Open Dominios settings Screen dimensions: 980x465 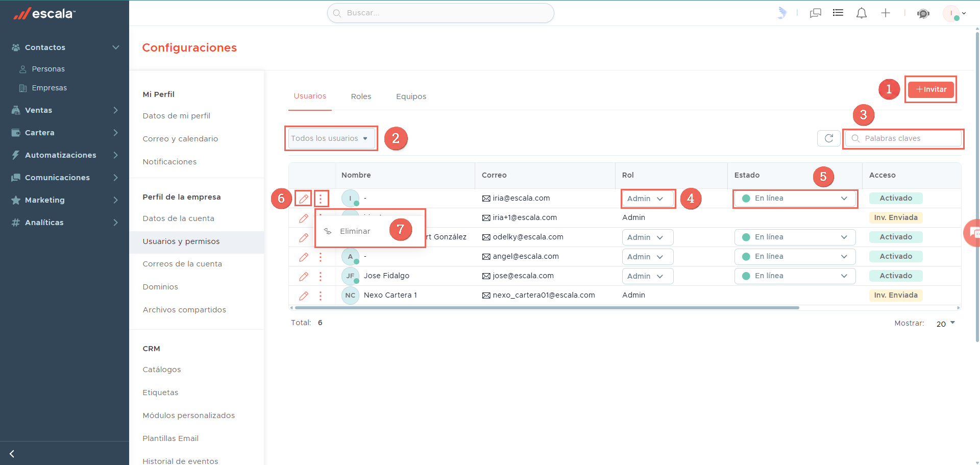tap(160, 287)
